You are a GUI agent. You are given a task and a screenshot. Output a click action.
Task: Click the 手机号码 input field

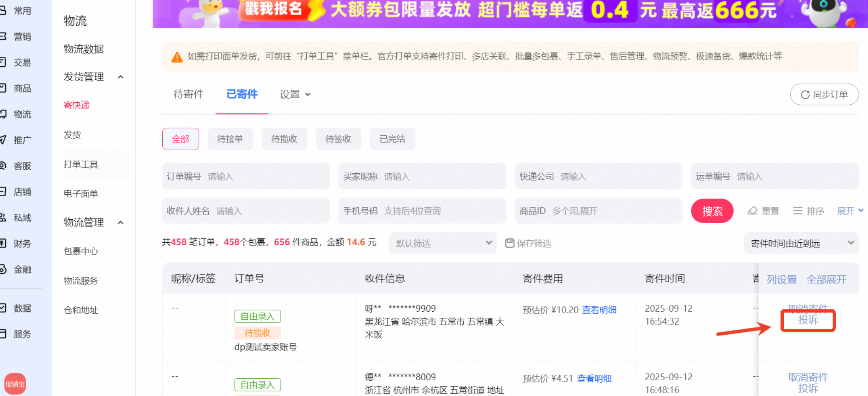[422, 211]
